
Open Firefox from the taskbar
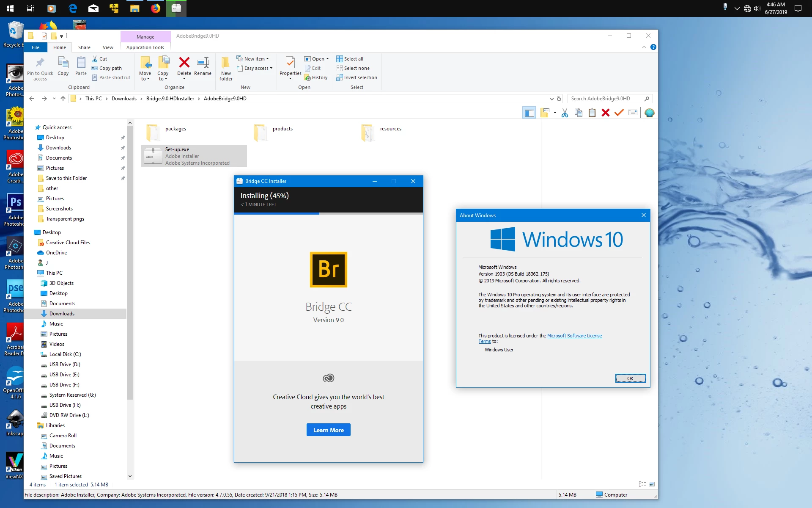tap(155, 8)
